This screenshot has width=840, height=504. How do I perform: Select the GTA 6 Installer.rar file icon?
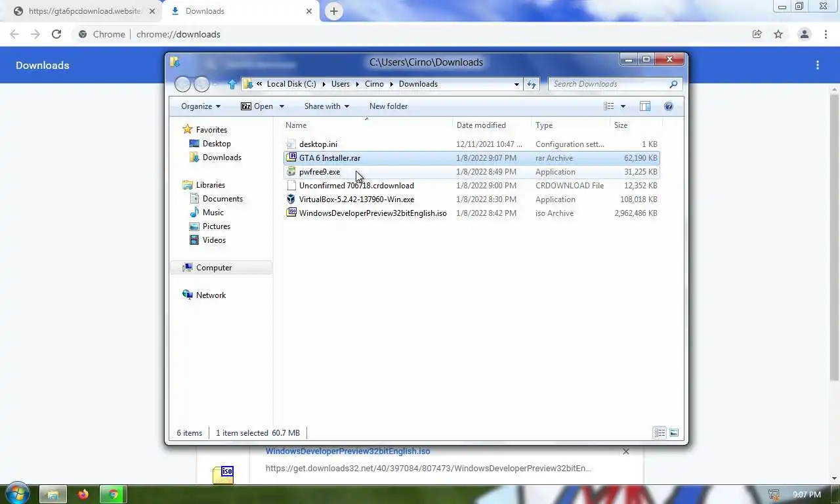[x=291, y=158]
